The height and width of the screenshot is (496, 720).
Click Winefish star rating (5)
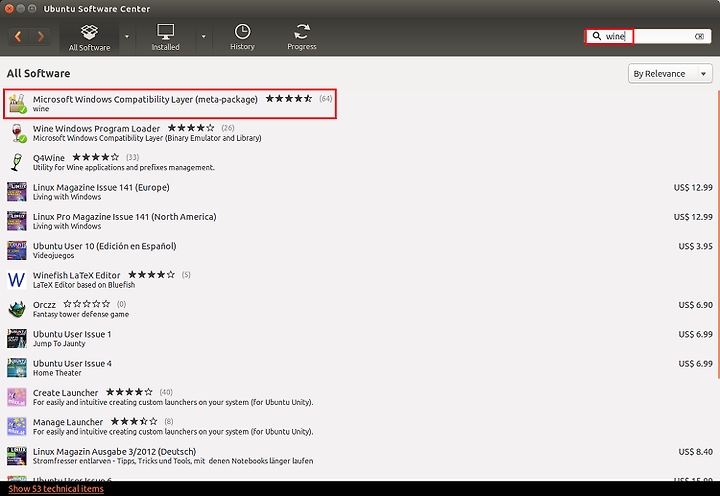tap(152, 275)
